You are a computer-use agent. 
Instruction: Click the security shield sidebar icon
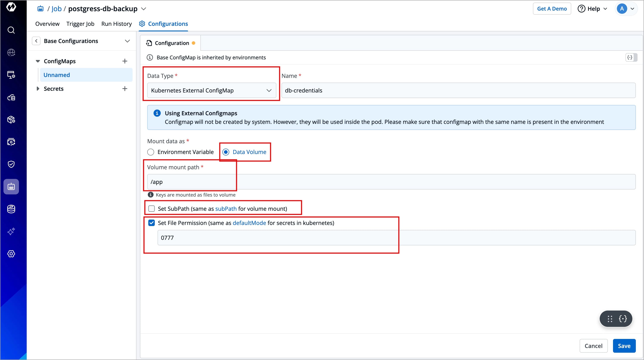coord(11,164)
